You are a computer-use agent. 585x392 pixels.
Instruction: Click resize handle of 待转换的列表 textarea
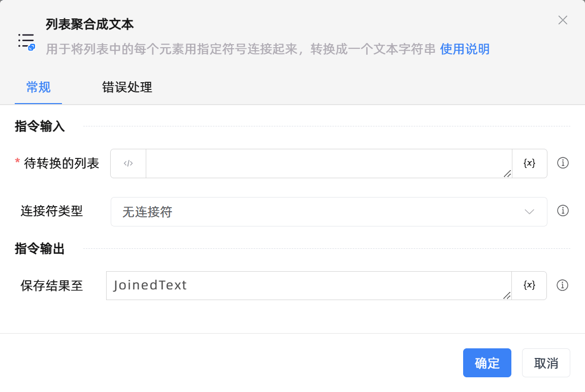point(507,174)
